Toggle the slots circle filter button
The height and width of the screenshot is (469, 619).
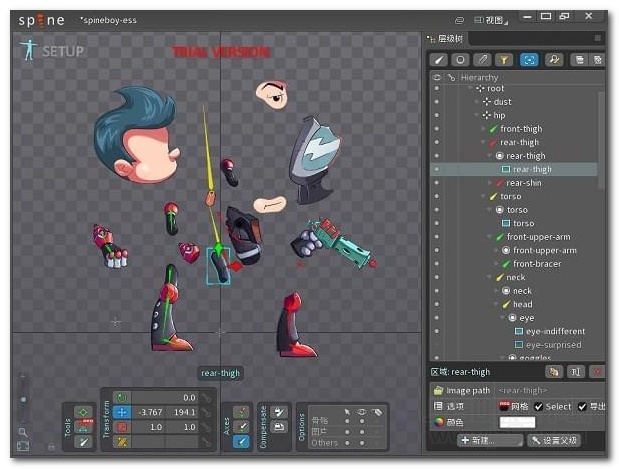tap(460, 60)
